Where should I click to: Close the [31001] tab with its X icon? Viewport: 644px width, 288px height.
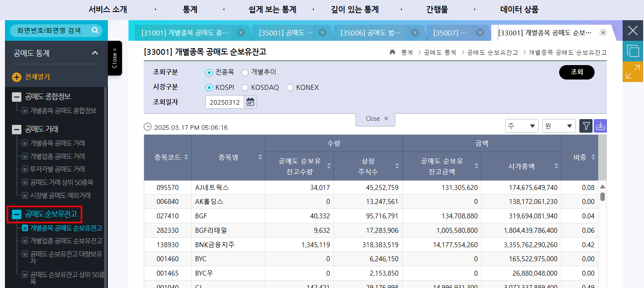click(x=241, y=33)
